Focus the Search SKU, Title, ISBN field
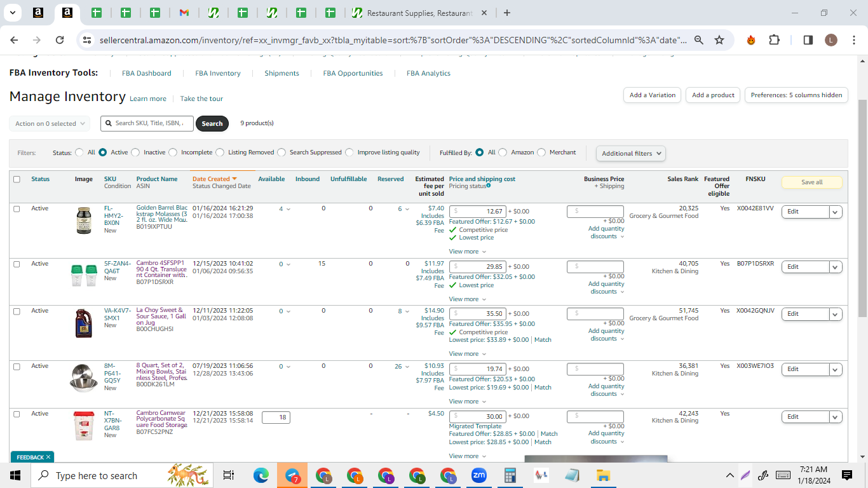The height and width of the screenshot is (488, 868). pyautogui.click(x=147, y=123)
